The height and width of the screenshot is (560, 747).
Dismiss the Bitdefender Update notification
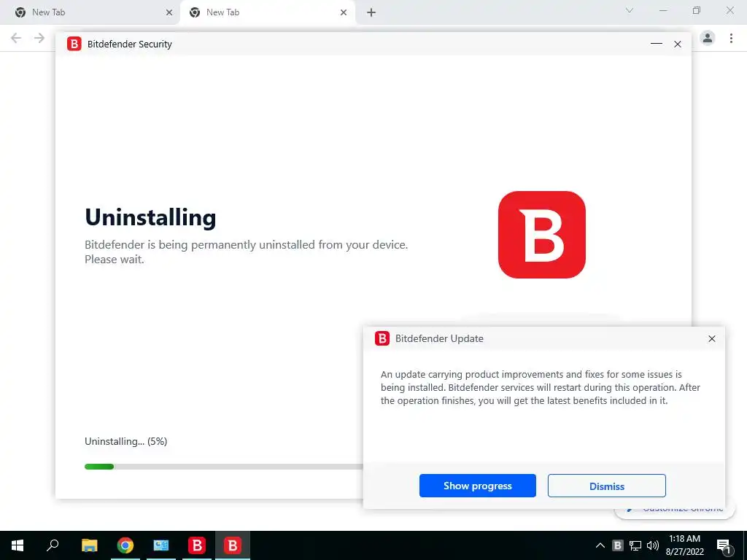tap(606, 486)
